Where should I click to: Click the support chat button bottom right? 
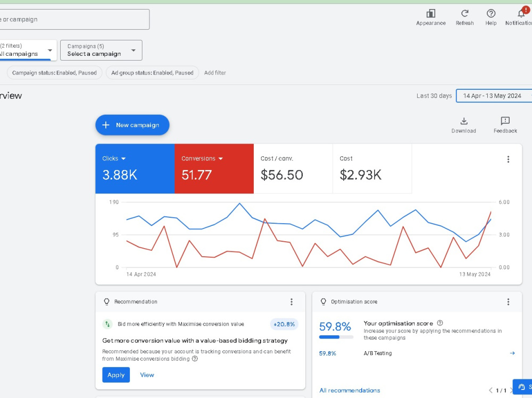pos(522,387)
